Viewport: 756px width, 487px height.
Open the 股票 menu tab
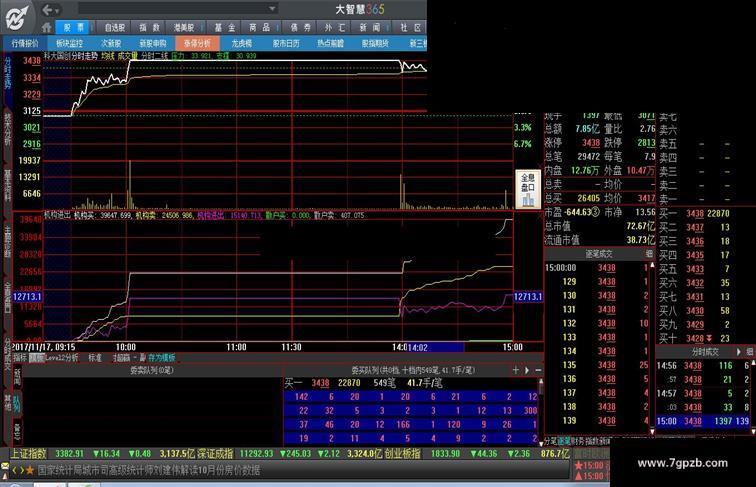(x=74, y=27)
